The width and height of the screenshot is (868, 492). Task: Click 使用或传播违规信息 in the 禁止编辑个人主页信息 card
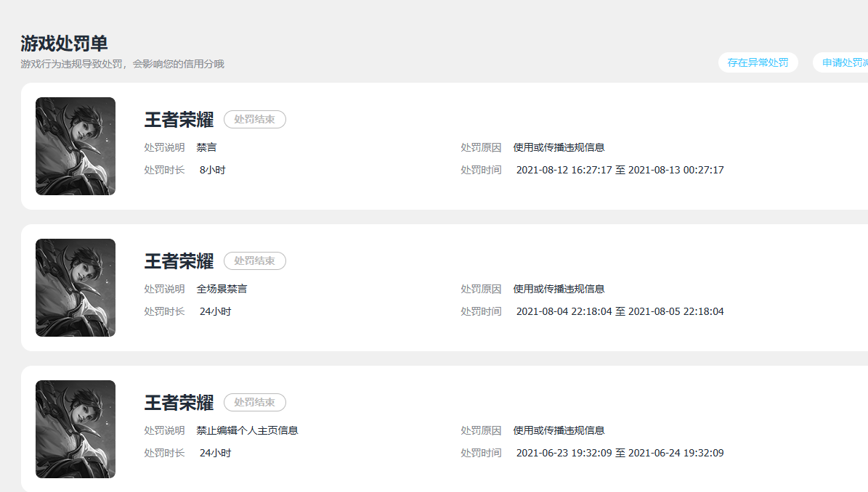[x=559, y=430]
